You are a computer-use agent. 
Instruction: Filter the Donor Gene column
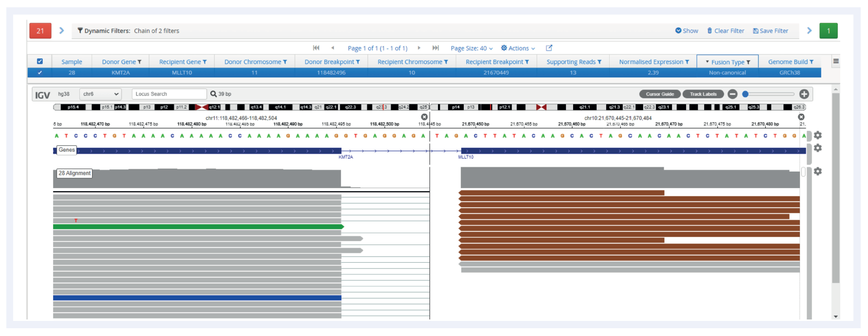click(x=140, y=62)
